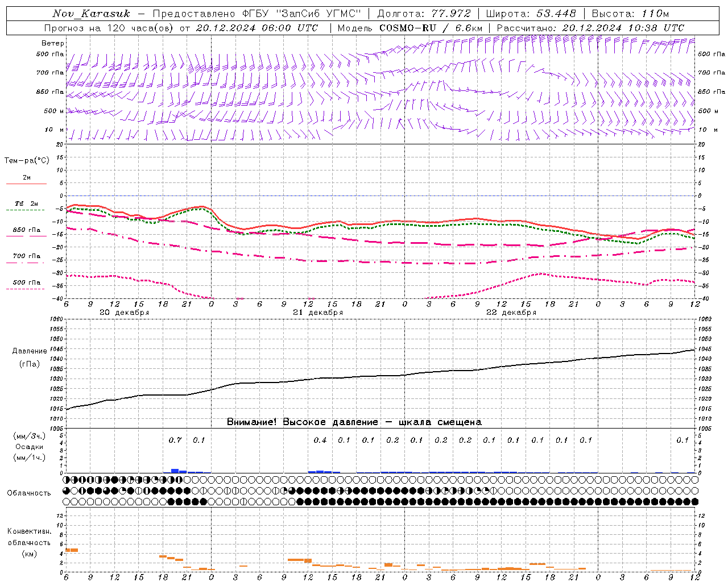The image size is (728, 582).
Task: Click the Td 2м dew point legend entry
Action: (x=27, y=203)
